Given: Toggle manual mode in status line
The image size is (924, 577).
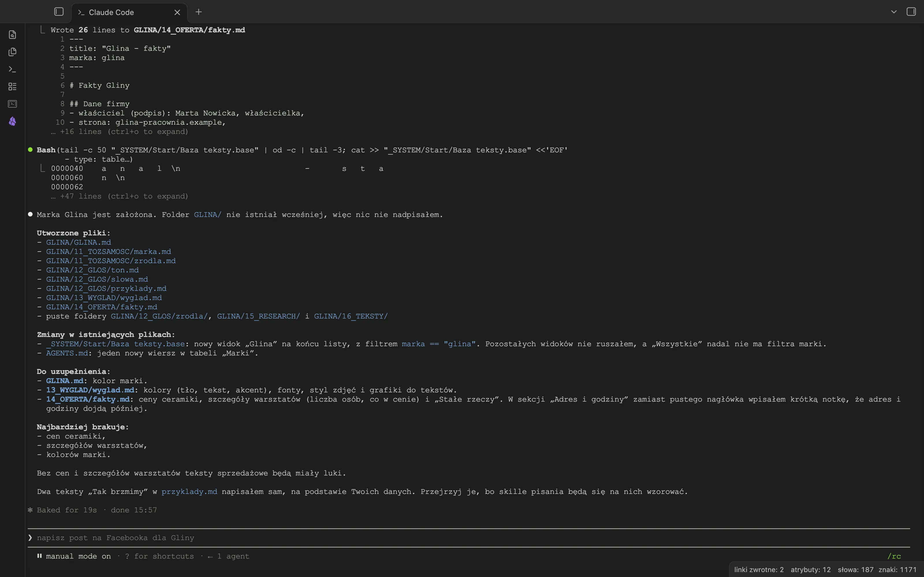Looking at the screenshot, I should [78, 556].
